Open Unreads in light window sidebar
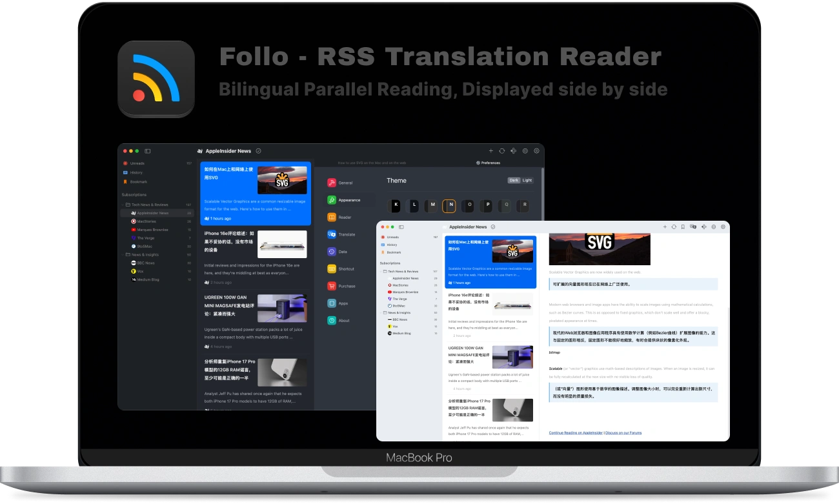839x504 pixels. (409, 237)
